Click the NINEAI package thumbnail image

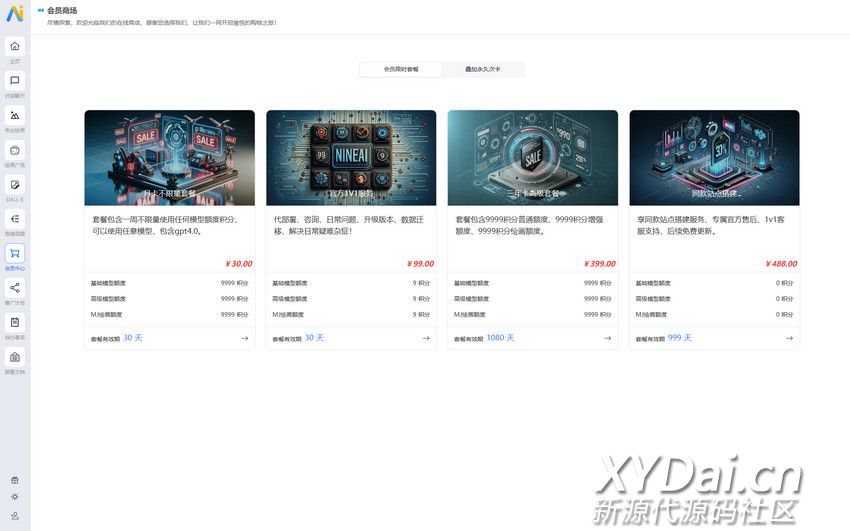pos(351,157)
